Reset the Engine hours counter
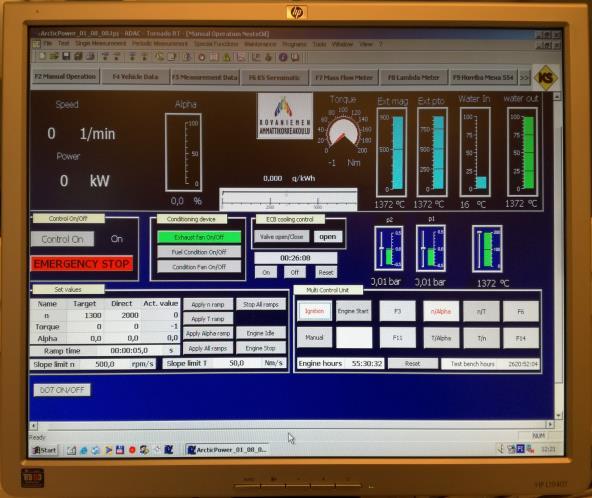The height and width of the screenshot is (498, 592). (412, 364)
